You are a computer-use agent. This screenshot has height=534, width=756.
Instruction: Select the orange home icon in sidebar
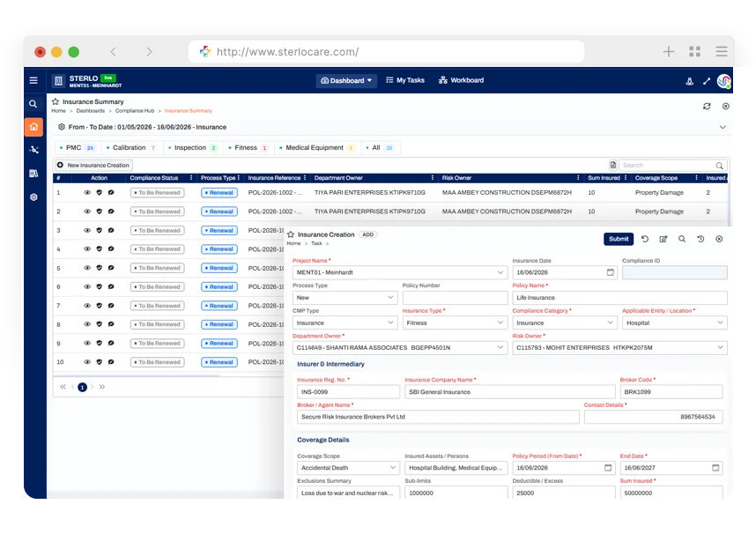click(33, 127)
